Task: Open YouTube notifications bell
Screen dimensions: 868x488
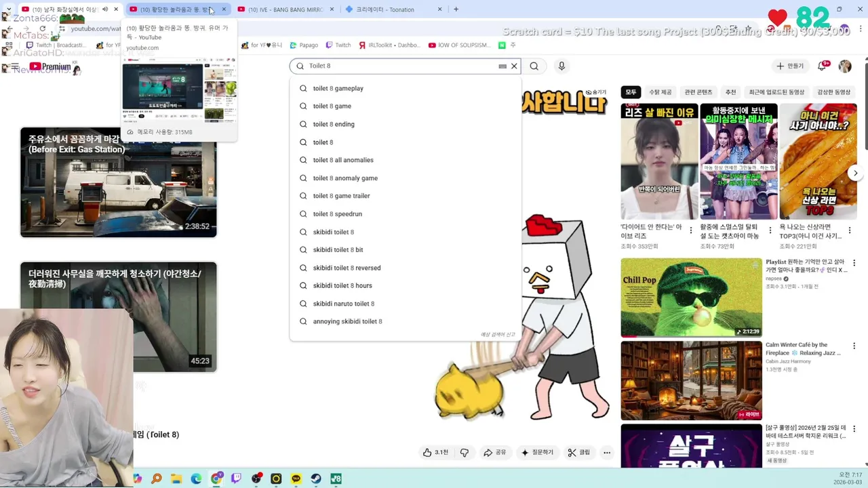Action: pos(823,66)
